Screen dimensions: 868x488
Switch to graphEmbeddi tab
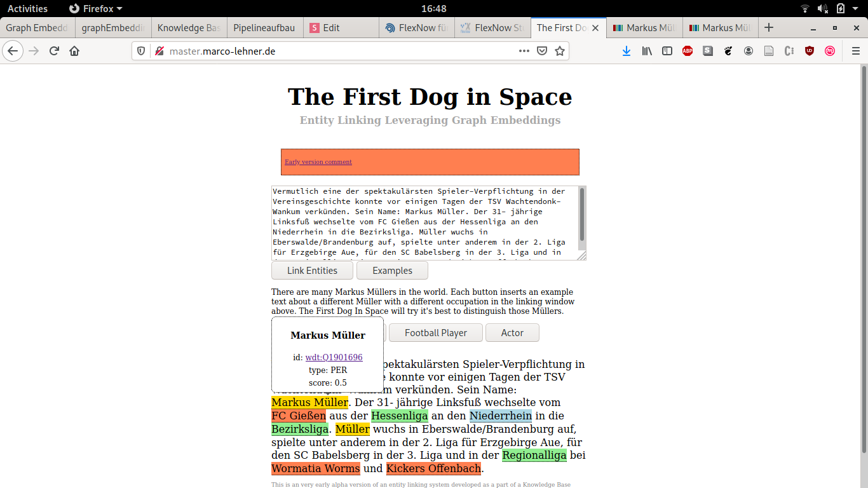[x=113, y=27]
